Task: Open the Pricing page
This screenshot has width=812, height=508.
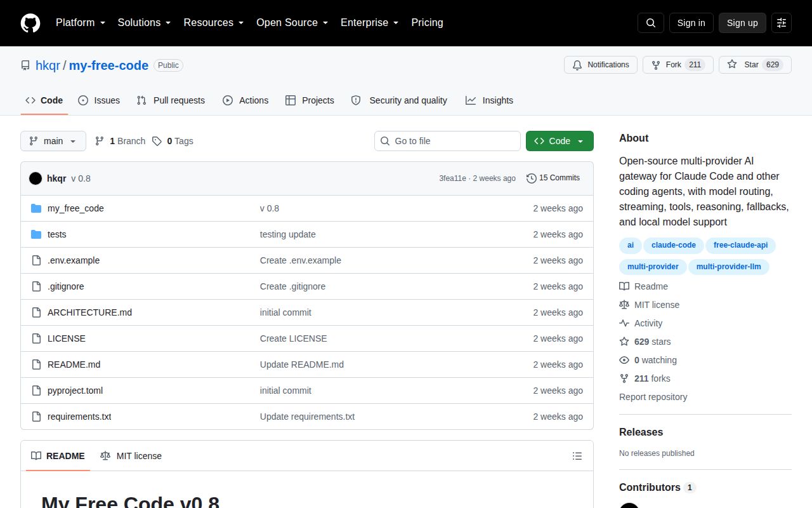Action: pos(427,23)
